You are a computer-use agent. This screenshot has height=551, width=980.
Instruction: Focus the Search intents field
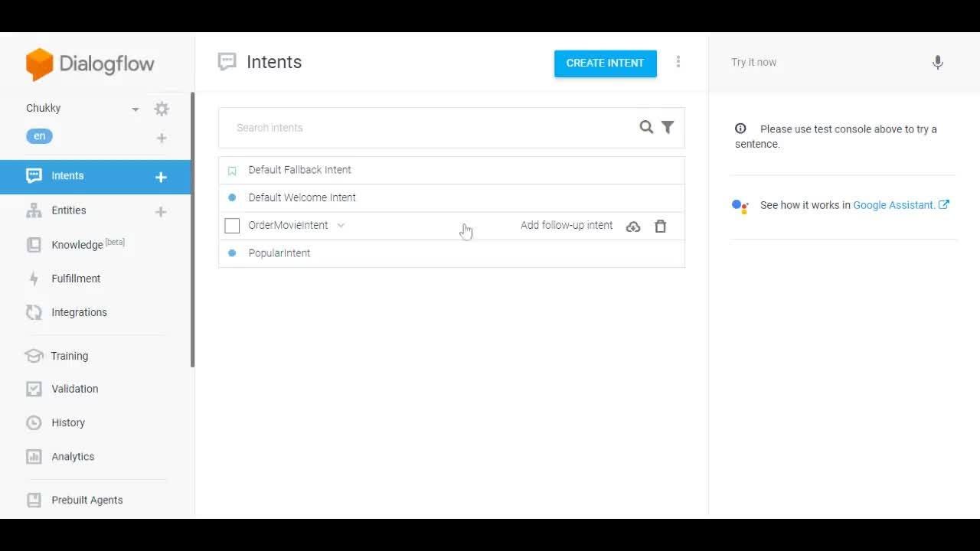[429, 128]
